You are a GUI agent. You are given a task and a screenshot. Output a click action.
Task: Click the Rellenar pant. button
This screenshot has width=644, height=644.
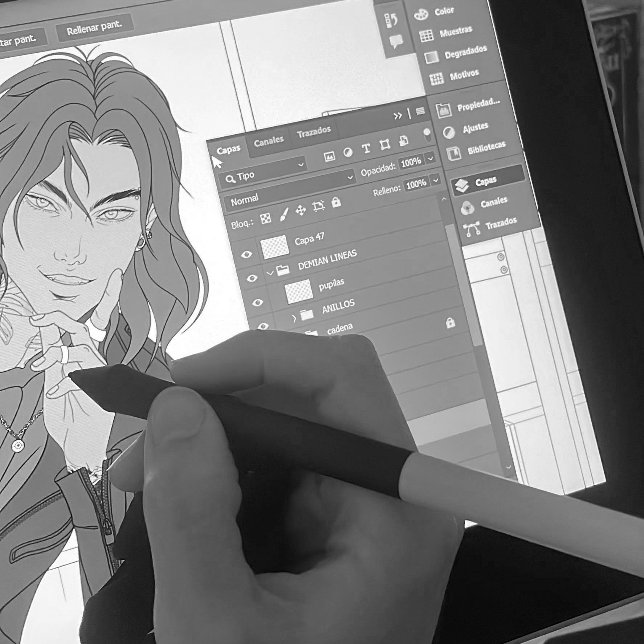[x=94, y=28]
